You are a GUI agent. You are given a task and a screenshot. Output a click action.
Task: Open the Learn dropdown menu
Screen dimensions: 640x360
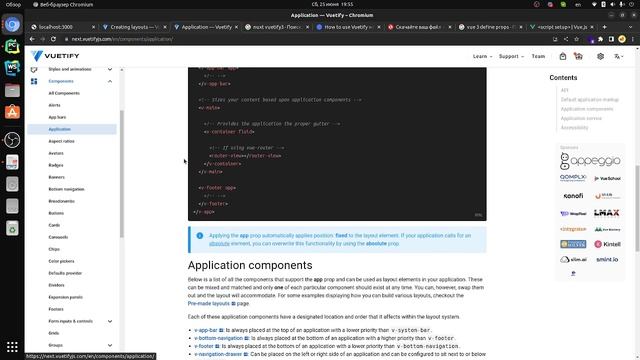click(x=482, y=56)
